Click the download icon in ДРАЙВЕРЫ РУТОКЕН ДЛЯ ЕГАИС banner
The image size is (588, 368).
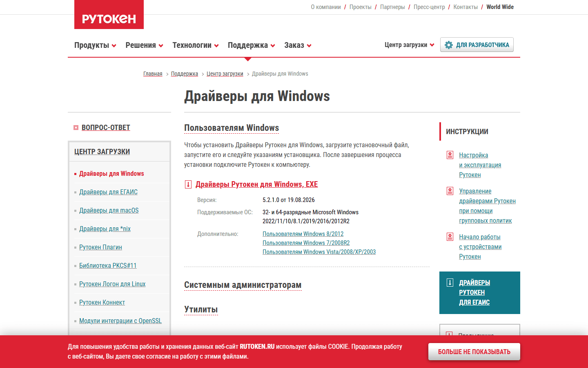click(x=450, y=283)
